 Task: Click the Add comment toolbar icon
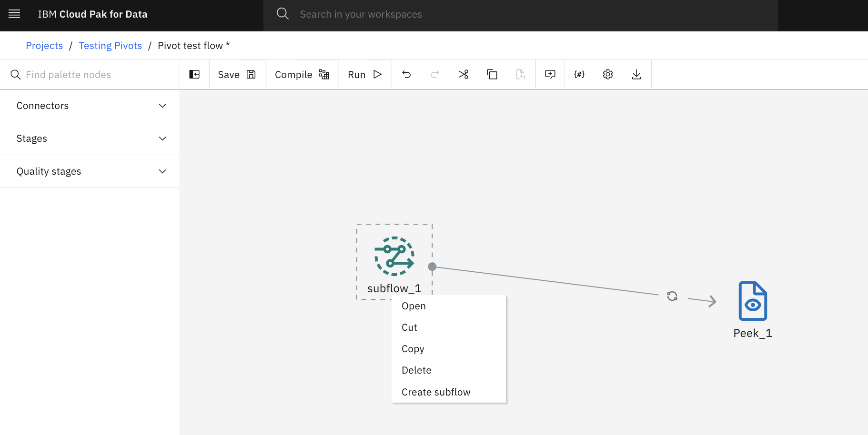click(x=550, y=74)
